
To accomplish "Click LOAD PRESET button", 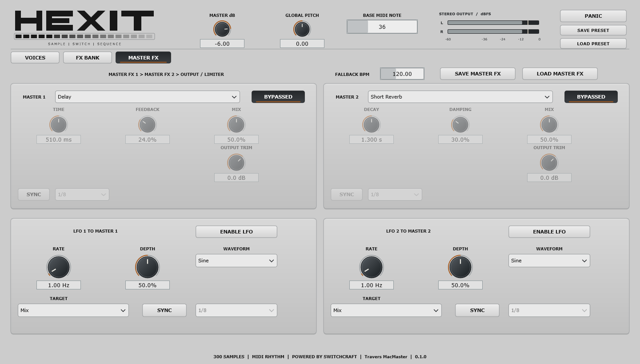I will (593, 44).
